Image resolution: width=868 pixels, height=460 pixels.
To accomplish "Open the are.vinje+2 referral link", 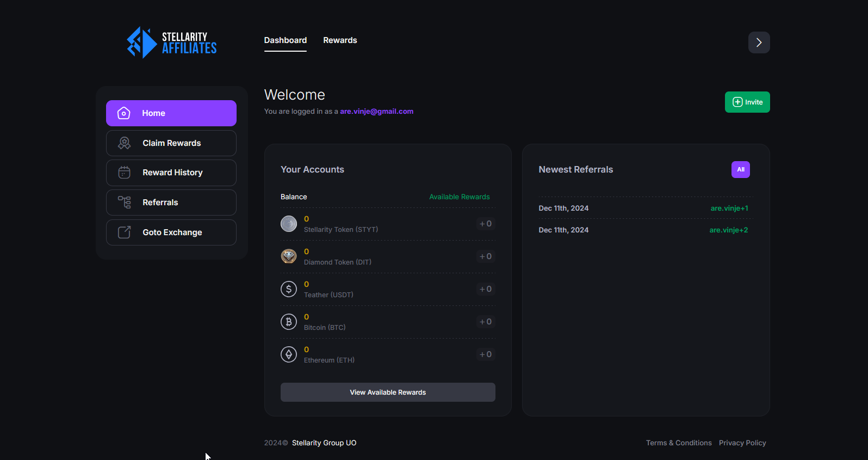I will (729, 230).
